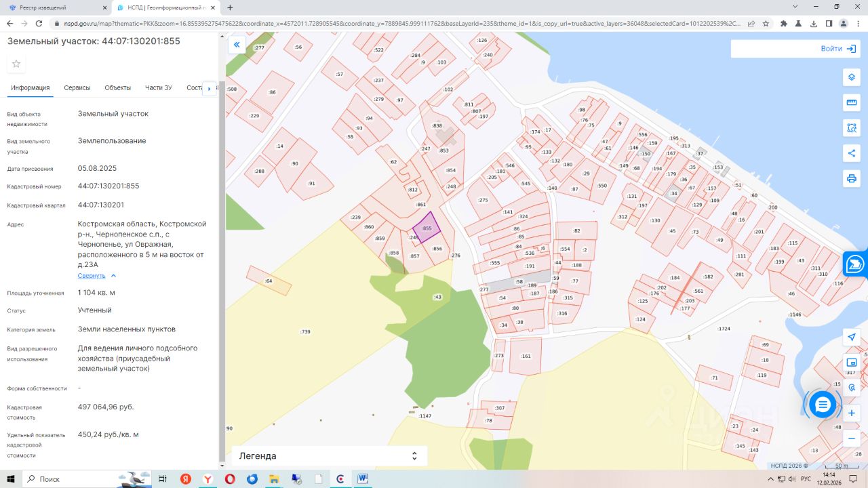The height and width of the screenshot is (488, 868).
Task: Collapse the left information panel
Action: 237,45
